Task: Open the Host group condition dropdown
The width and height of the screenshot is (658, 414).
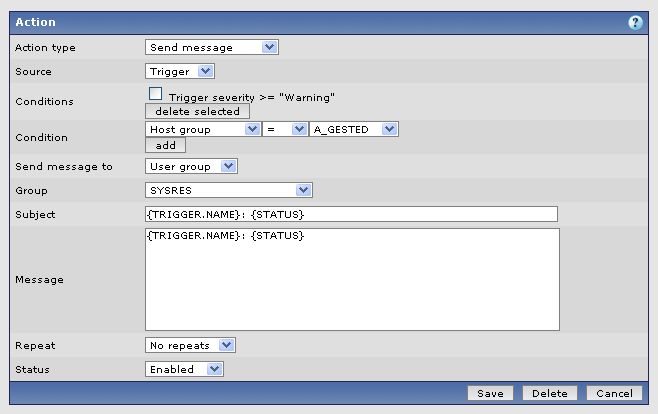Action: click(203, 129)
